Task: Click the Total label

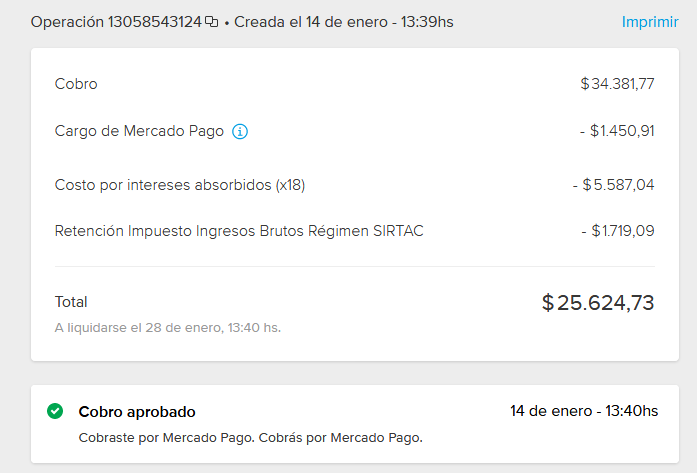Action: (71, 302)
